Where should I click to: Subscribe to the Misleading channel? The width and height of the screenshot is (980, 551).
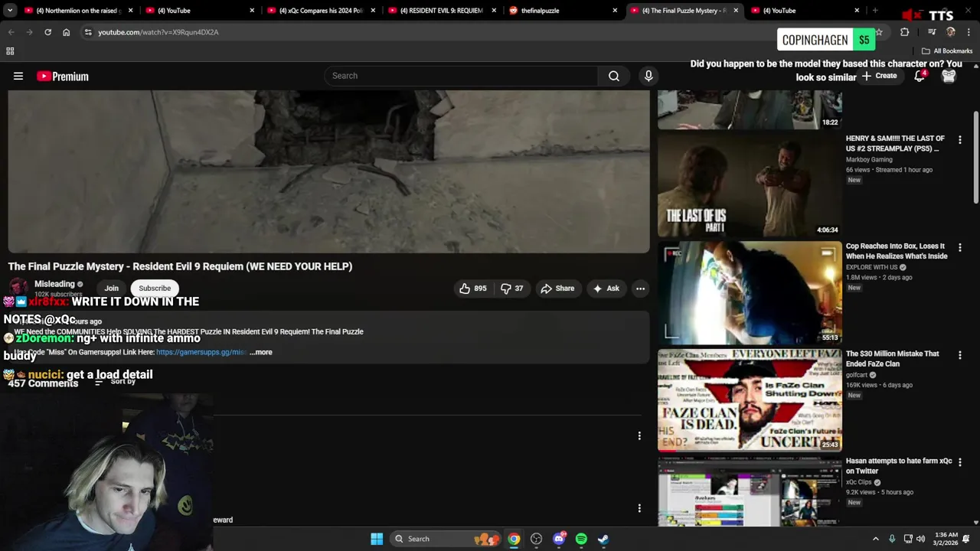155,289
